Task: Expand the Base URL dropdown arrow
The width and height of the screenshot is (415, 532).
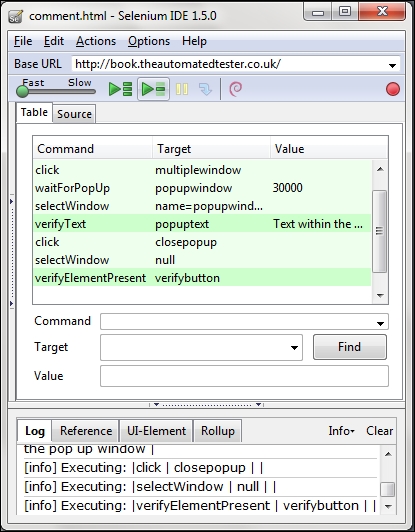Action: [x=392, y=65]
